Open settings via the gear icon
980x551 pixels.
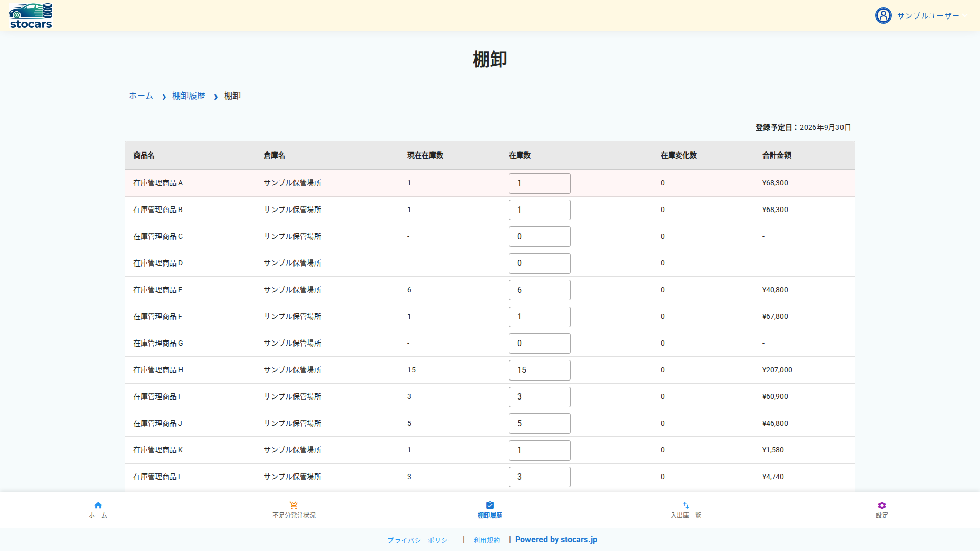point(882,505)
